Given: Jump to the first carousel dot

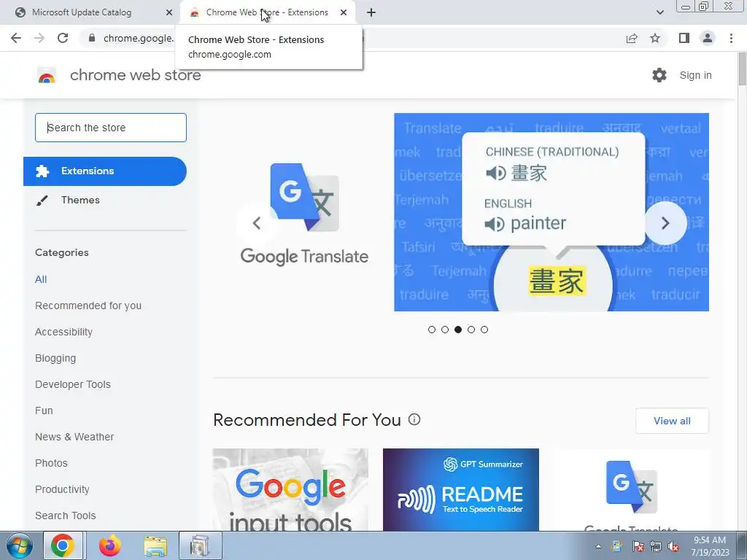Looking at the screenshot, I should click(432, 330).
